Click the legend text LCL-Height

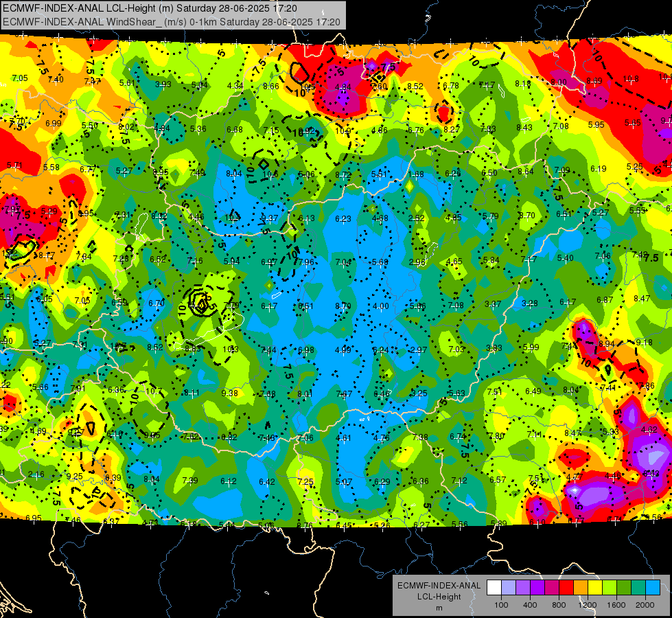tap(439, 597)
